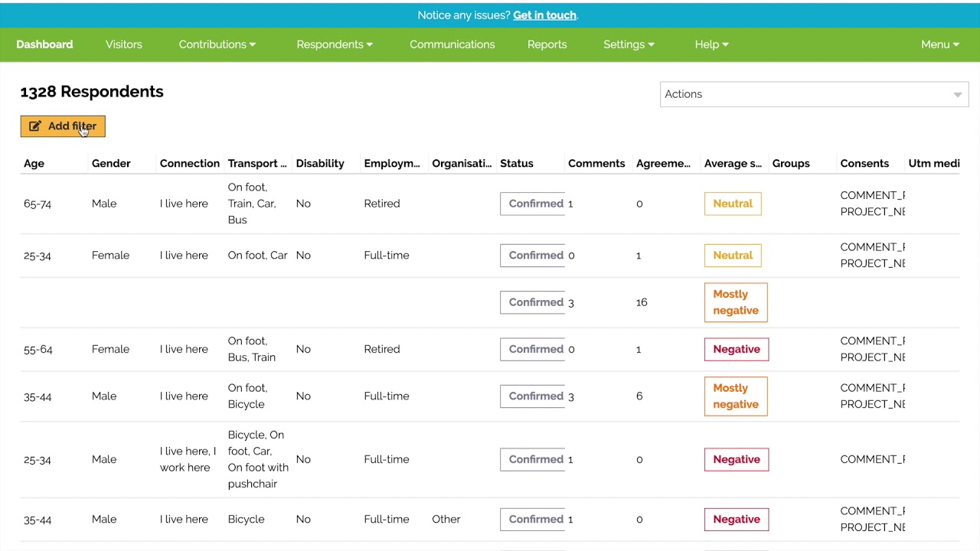Click the Comments column header
This screenshot has height=551, width=980.
596,163
